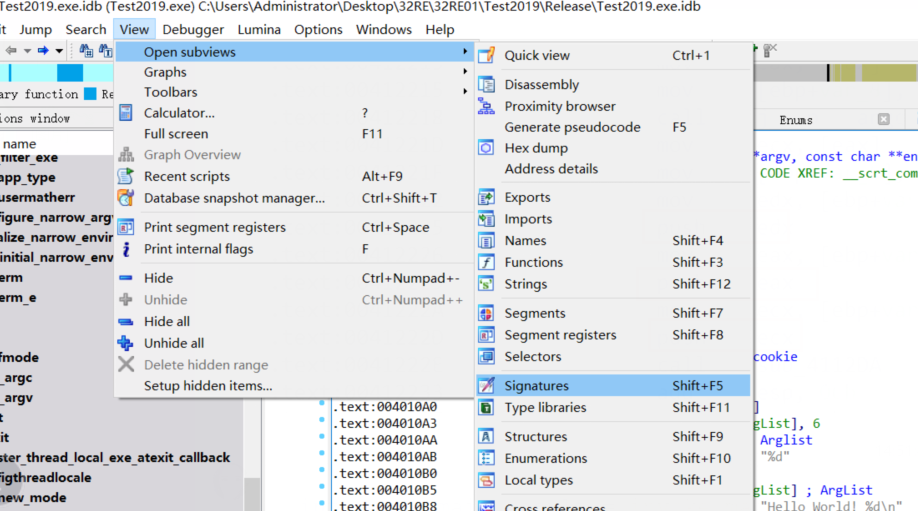Click the Print internal flags info icon
Viewport: 918px width, 511px height.
[x=126, y=249]
